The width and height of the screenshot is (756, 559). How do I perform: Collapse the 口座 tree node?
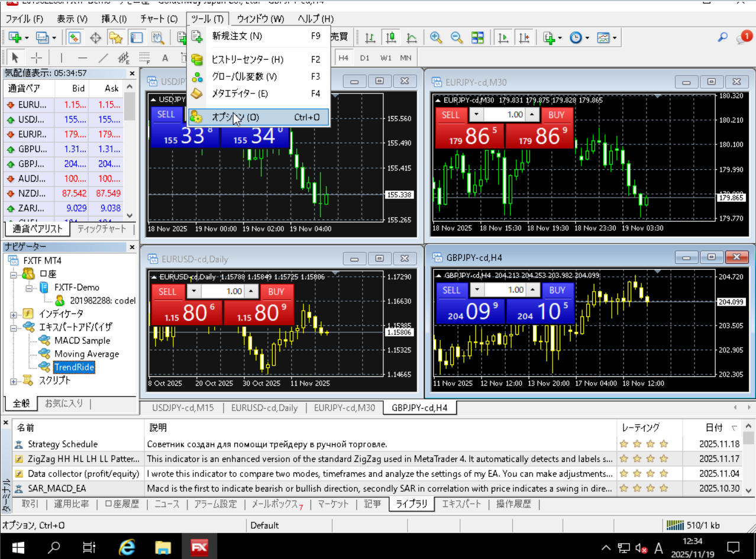[13, 274]
